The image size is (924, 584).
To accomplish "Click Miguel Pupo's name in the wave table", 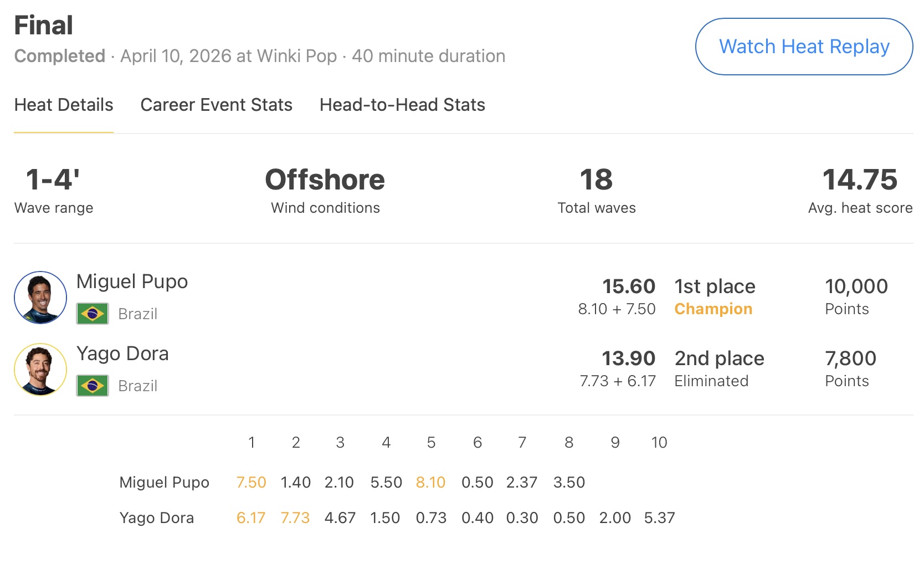I will point(164,483).
